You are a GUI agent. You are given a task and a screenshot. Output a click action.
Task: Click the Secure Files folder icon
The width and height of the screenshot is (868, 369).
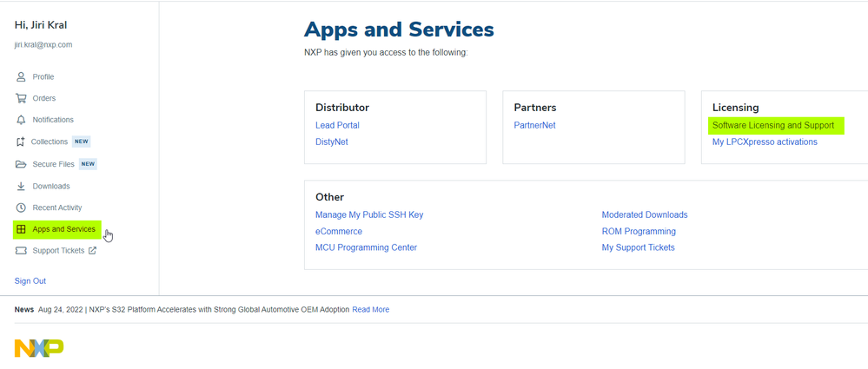tap(21, 164)
